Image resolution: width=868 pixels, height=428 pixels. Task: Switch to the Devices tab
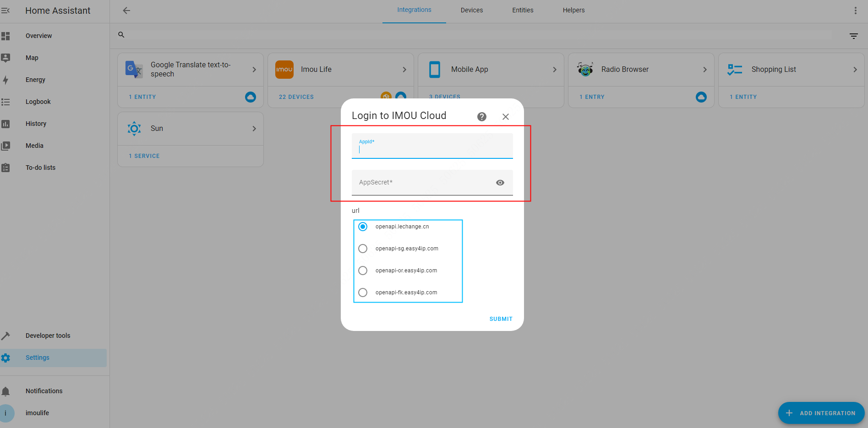click(x=472, y=10)
